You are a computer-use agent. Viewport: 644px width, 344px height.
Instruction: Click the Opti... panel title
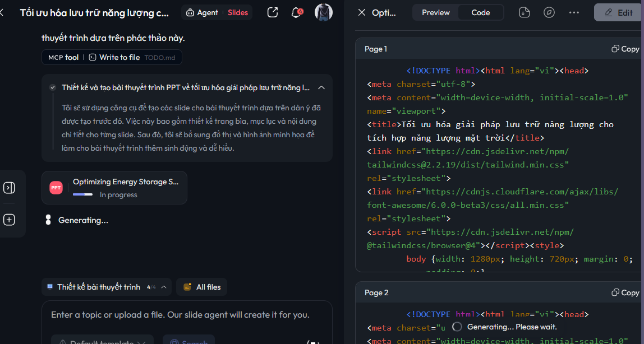[x=384, y=13]
